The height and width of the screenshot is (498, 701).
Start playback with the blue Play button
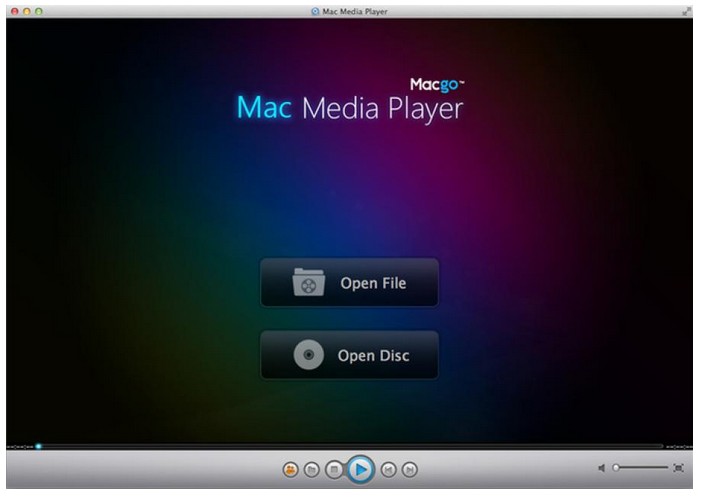point(360,469)
